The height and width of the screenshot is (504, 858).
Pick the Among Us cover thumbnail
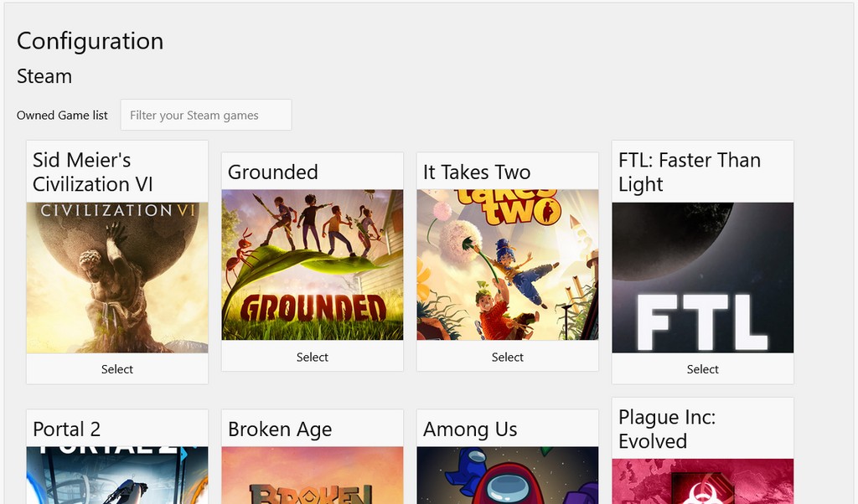(x=508, y=476)
